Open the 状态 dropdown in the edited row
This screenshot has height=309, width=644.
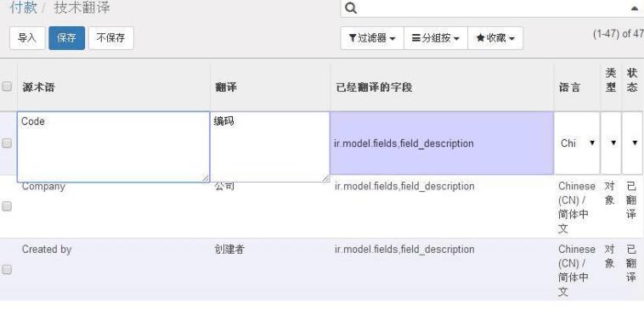632,143
